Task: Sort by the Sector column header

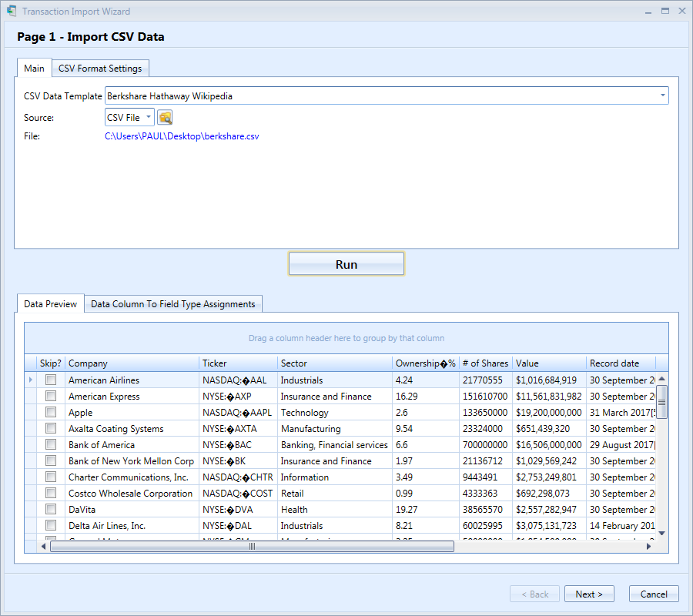Action: coord(335,363)
